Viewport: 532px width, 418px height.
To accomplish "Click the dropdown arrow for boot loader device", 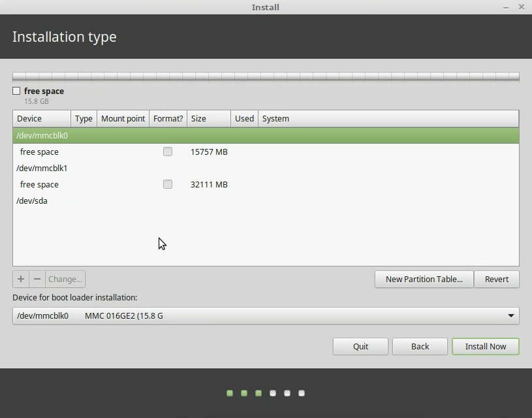I will (x=510, y=316).
